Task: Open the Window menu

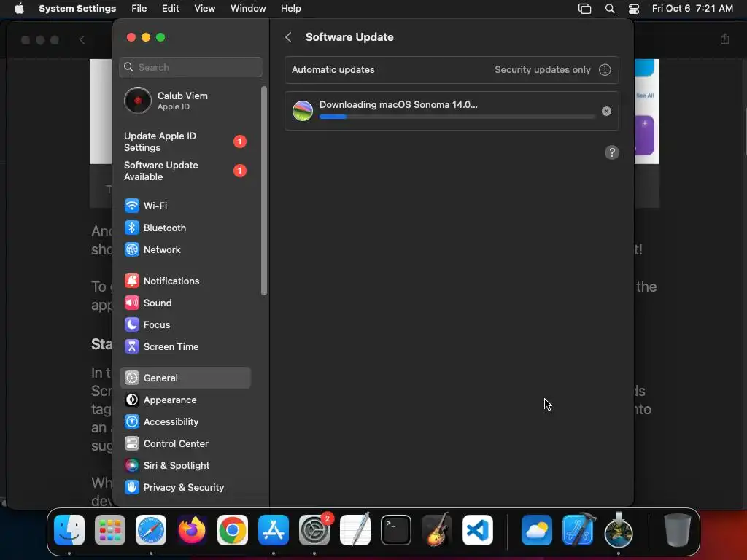Action: 248,9
